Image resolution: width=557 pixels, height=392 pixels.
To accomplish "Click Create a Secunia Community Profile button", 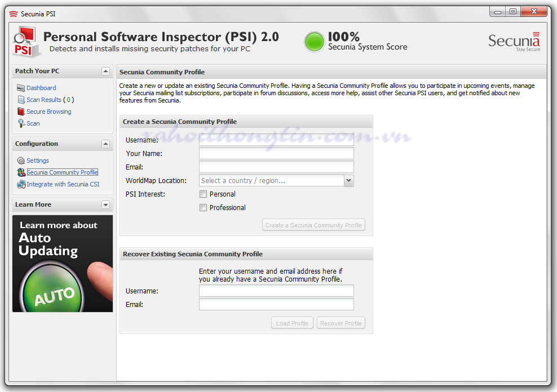I will (313, 225).
